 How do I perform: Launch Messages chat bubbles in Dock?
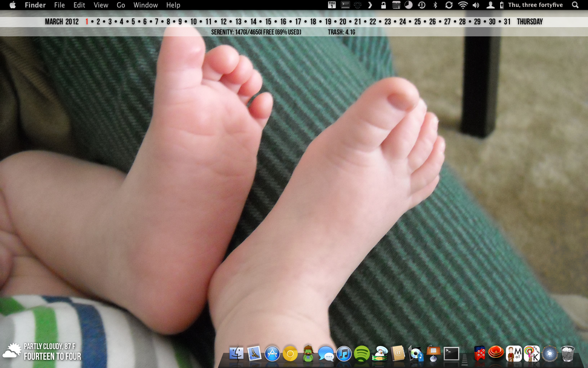[x=326, y=354]
